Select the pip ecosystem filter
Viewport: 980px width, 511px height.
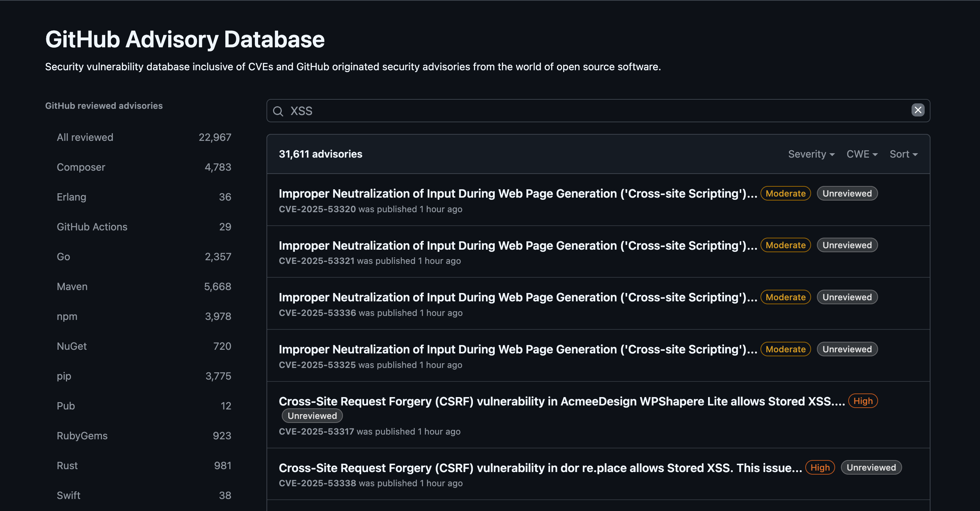(x=64, y=376)
